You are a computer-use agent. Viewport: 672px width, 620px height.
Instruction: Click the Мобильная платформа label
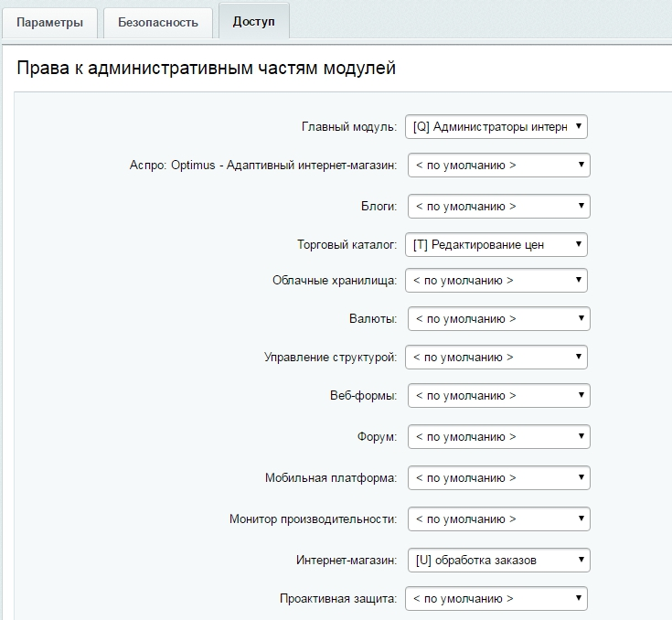pos(331,477)
